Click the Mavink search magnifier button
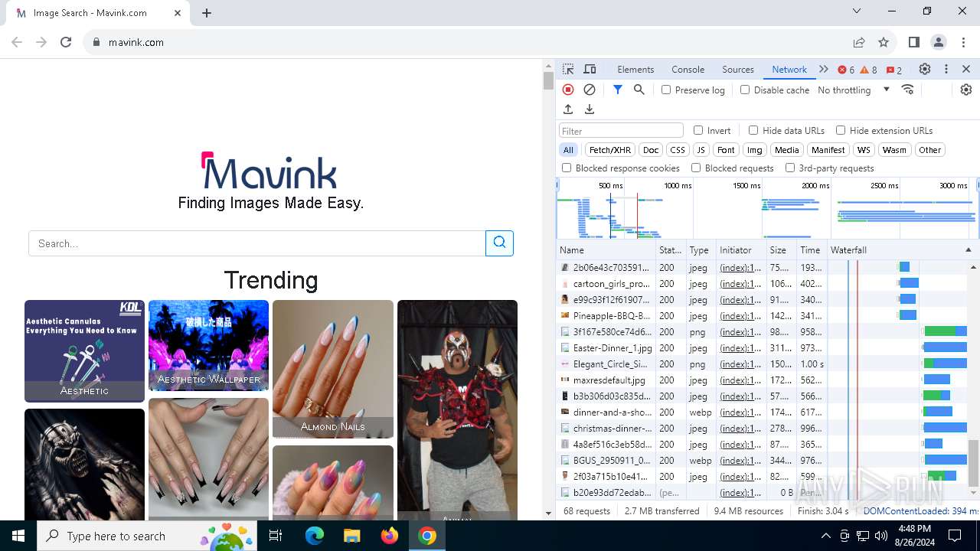Screen dimensions: 980x551 click(x=499, y=243)
